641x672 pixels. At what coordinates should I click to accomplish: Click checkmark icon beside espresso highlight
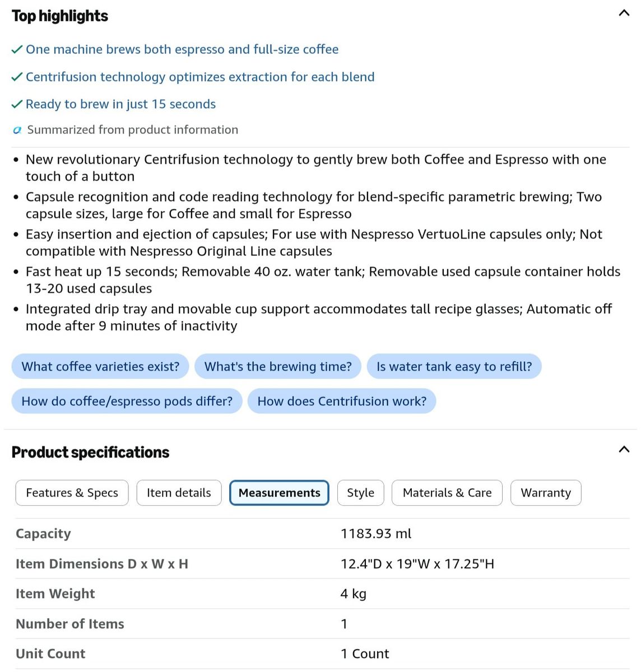coord(17,50)
